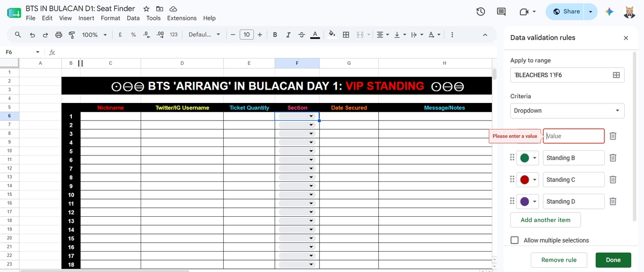Screen dimensions: 644x272
Task: Open toolbar three-dot more options
Action: coord(452,34)
